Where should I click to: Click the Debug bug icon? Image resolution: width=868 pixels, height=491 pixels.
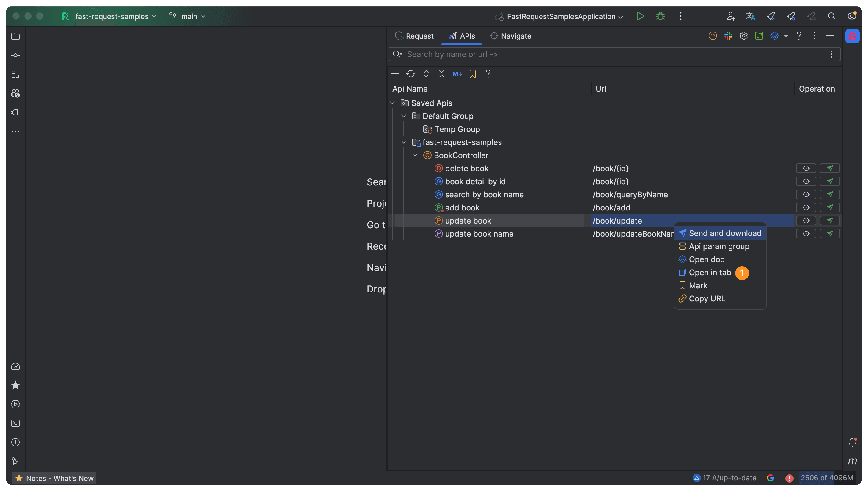coord(660,16)
